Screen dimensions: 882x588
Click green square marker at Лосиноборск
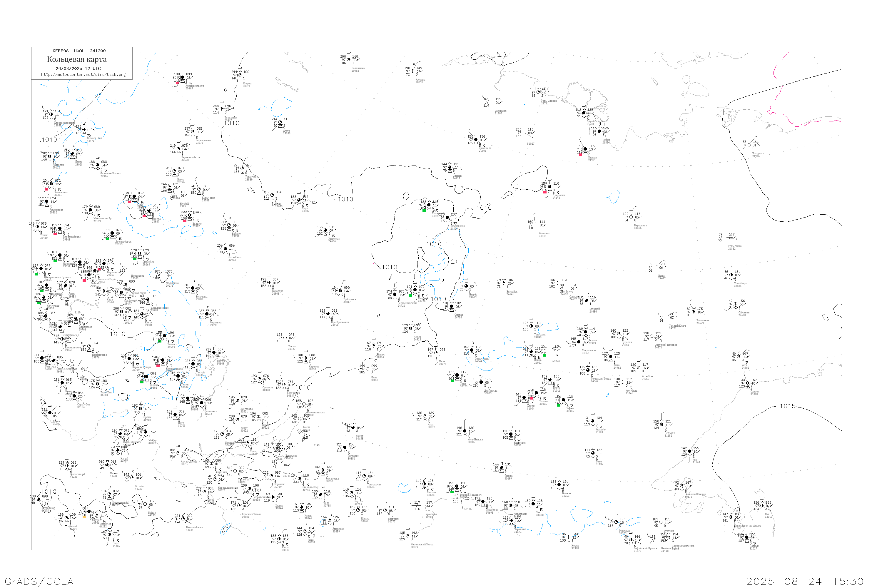[x=108, y=238]
